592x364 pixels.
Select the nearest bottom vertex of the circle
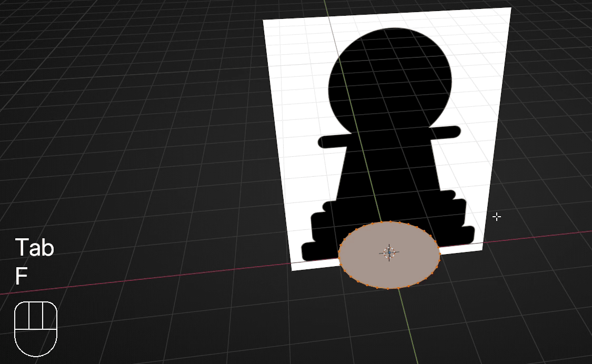coord(388,288)
